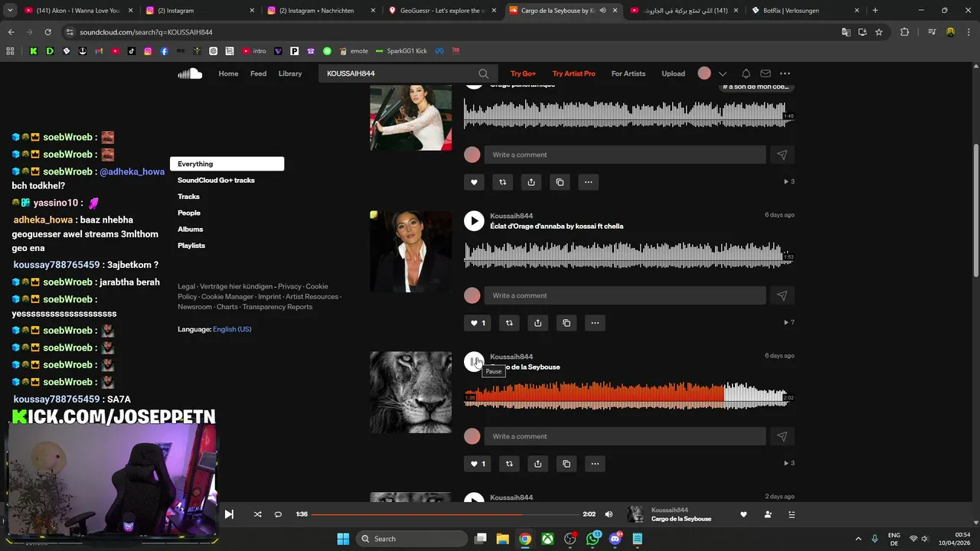The image size is (980, 551).
Task: Open the For Artists link
Action: coord(629,73)
